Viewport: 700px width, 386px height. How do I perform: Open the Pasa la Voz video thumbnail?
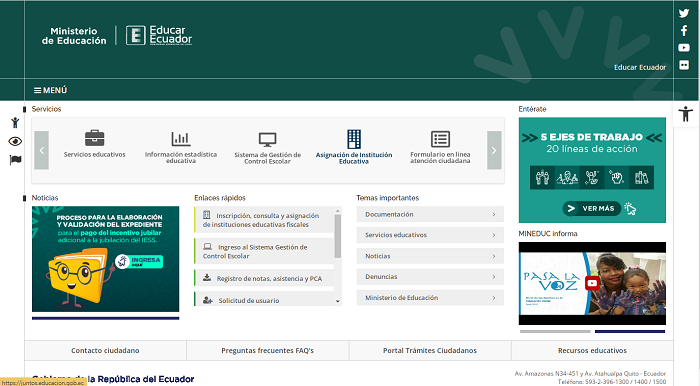pyautogui.click(x=592, y=283)
